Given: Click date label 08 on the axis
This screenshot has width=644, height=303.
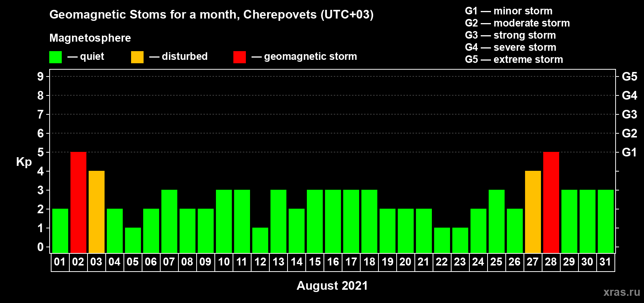Looking at the screenshot, I should (187, 262).
